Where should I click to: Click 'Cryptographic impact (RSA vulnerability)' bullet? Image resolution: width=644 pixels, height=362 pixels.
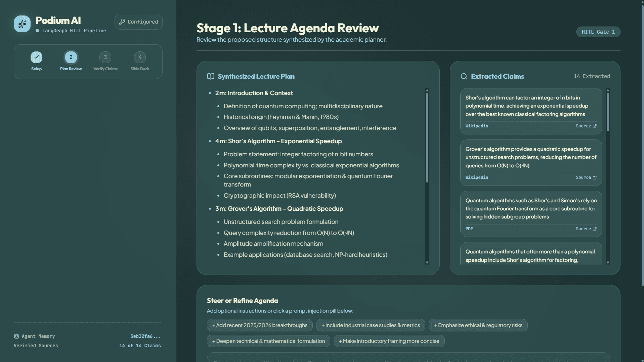click(280, 196)
